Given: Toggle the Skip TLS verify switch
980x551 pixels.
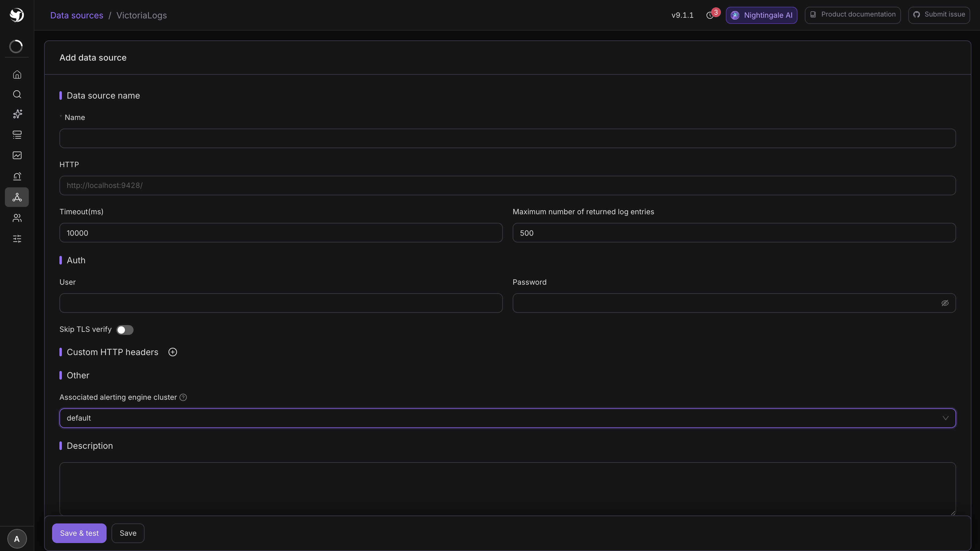Looking at the screenshot, I should (x=125, y=330).
